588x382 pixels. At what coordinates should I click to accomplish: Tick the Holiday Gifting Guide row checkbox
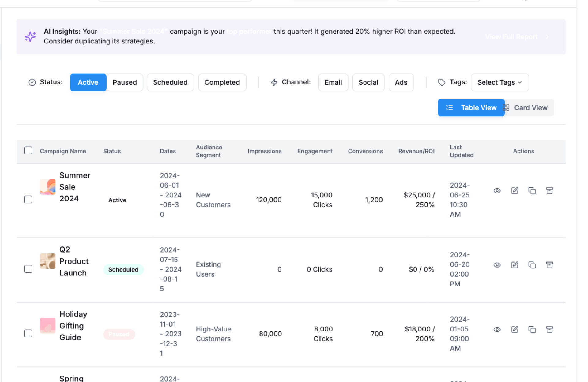coord(28,333)
